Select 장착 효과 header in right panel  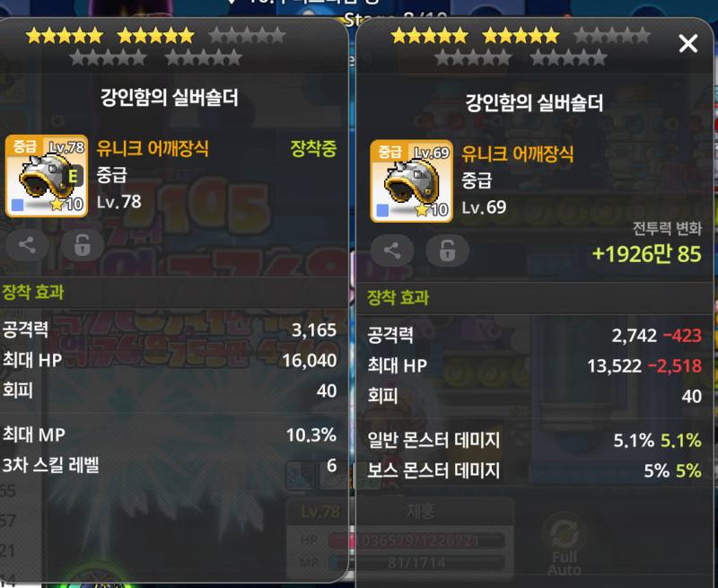pyautogui.click(x=398, y=298)
